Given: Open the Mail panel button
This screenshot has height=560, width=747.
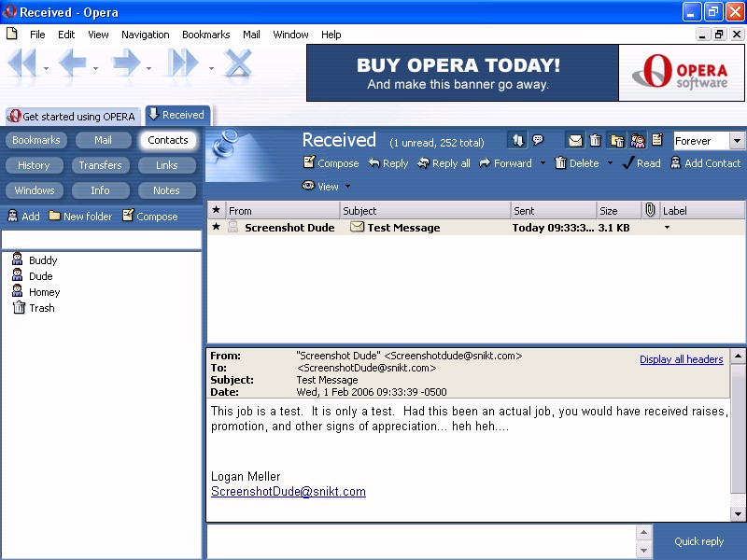Looking at the screenshot, I should (x=103, y=140).
